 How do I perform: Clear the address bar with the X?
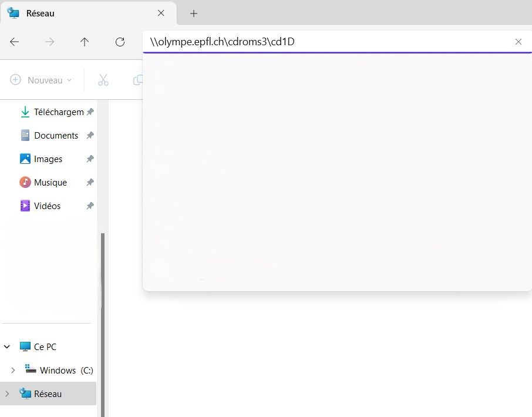click(x=518, y=42)
